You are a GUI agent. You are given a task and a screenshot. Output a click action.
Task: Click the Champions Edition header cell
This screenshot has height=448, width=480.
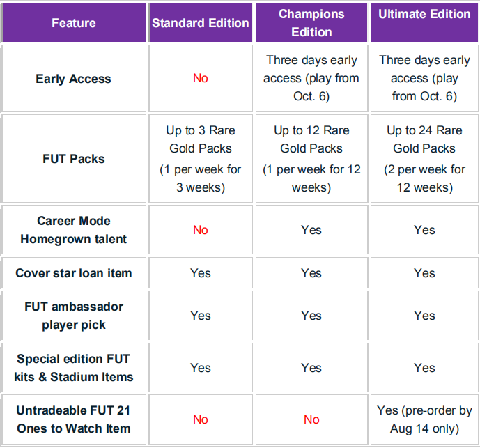tap(311, 23)
